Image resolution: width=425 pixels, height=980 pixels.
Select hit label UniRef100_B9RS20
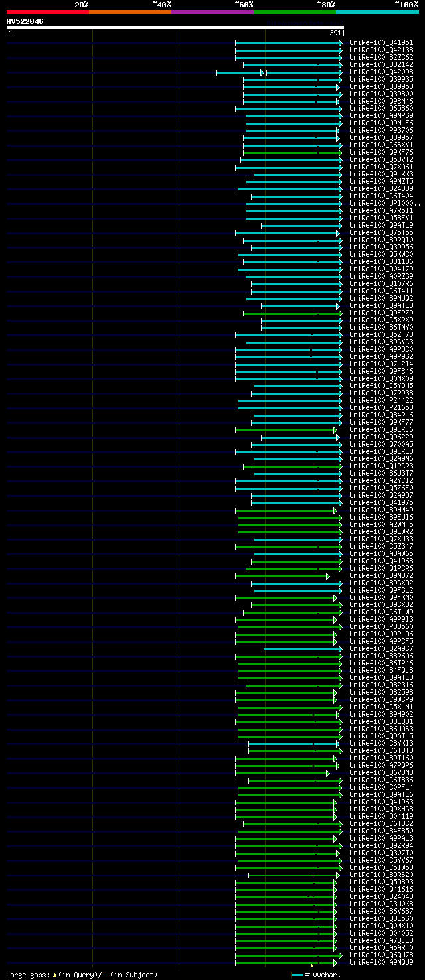(x=381, y=875)
